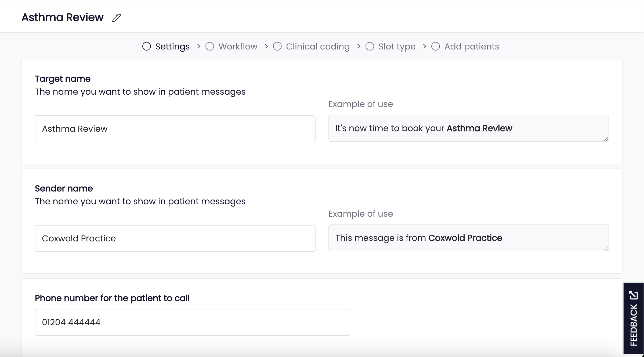The image size is (644, 357).
Task: Click the chevron between Settings and Workflow
Action: (x=199, y=46)
